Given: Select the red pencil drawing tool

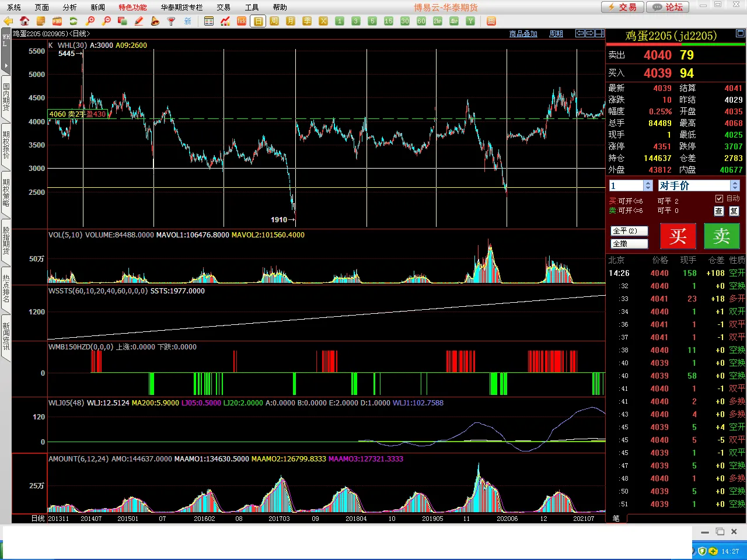Looking at the screenshot, I should [x=139, y=21].
